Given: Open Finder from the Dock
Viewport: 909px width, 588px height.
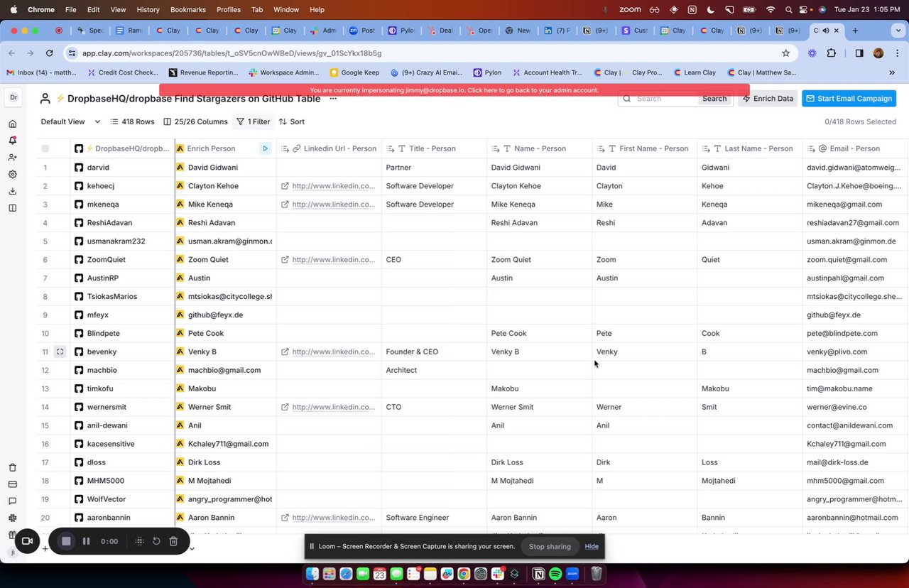Looking at the screenshot, I should pos(312,574).
